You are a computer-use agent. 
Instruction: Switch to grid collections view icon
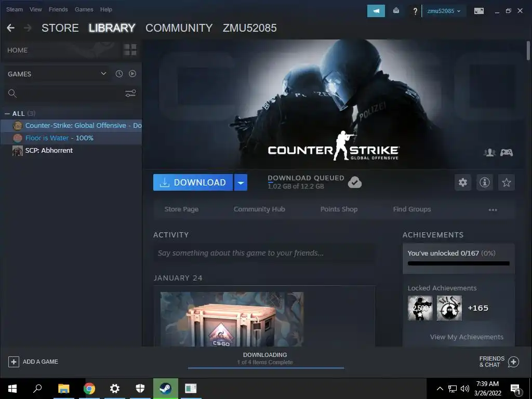coord(130,50)
